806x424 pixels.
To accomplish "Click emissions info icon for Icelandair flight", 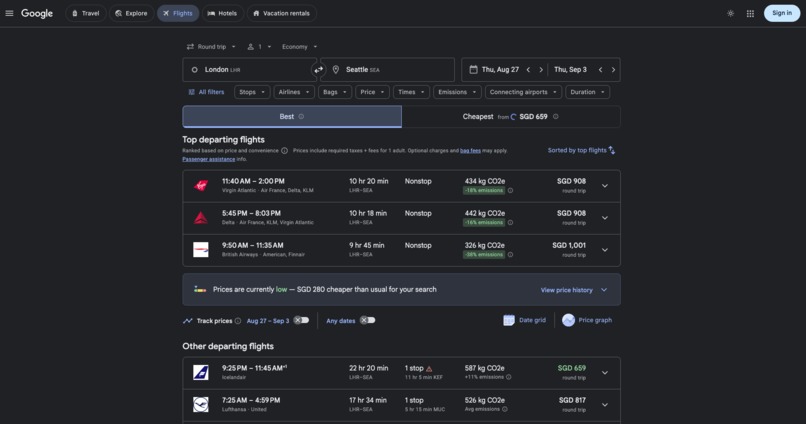I will point(508,377).
